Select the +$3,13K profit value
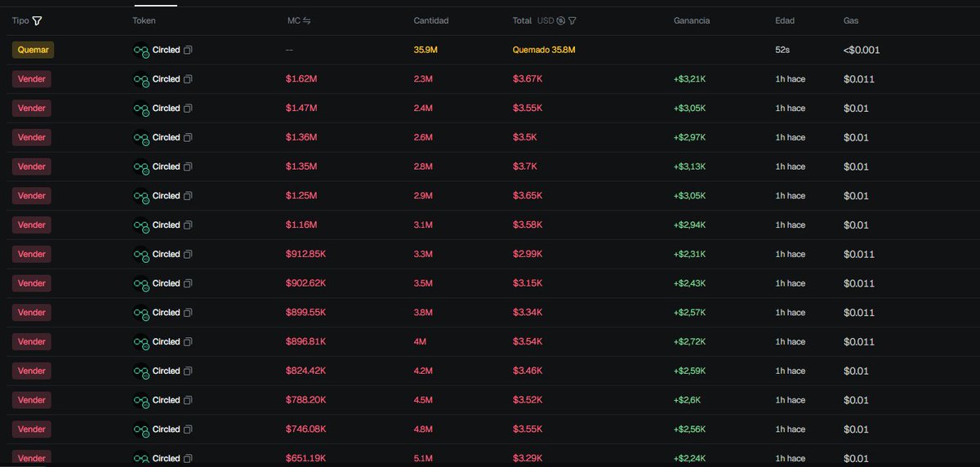The image size is (980, 467). [x=689, y=167]
